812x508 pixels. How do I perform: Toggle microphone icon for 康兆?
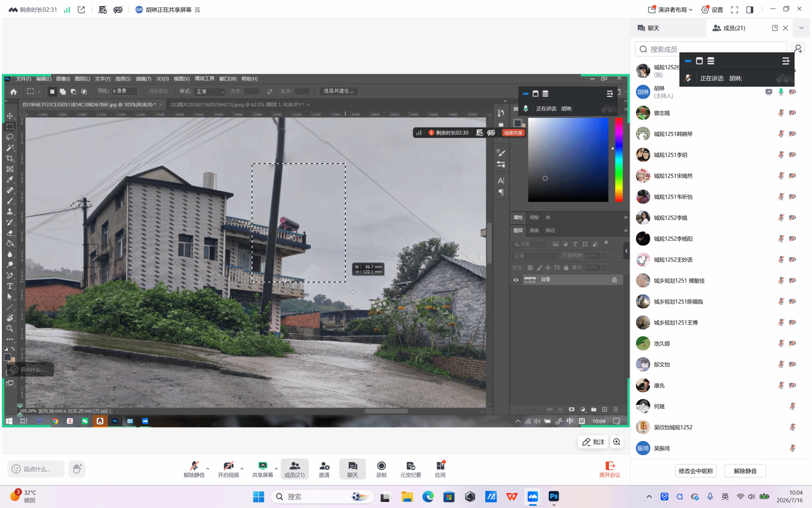[781, 385]
